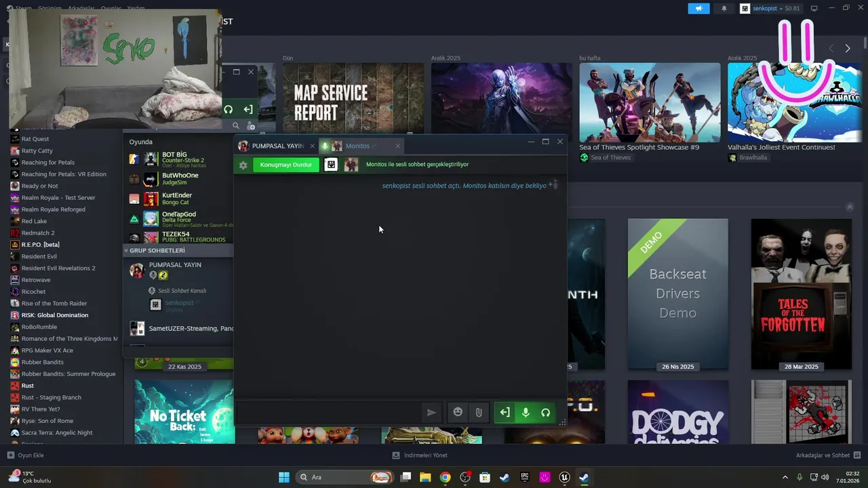Open İndirmeleri Yönet downloads manager
The image size is (868, 488).
point(420,455)
